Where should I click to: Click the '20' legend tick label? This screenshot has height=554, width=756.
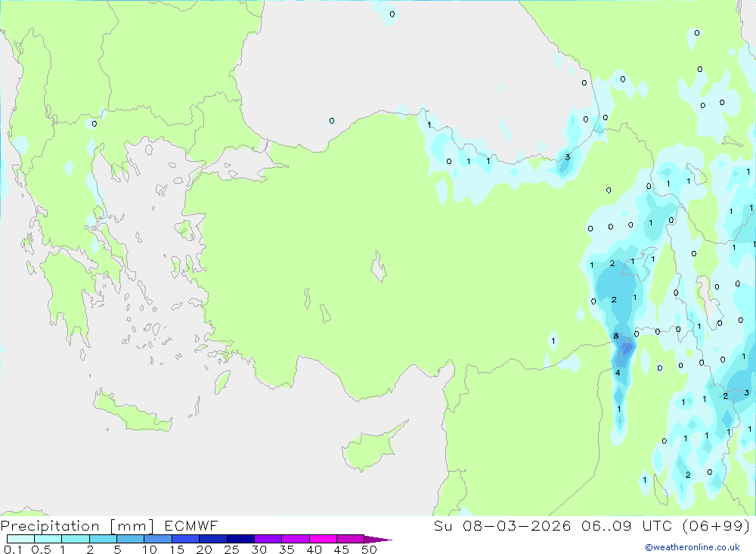click(x=204, y=549)
